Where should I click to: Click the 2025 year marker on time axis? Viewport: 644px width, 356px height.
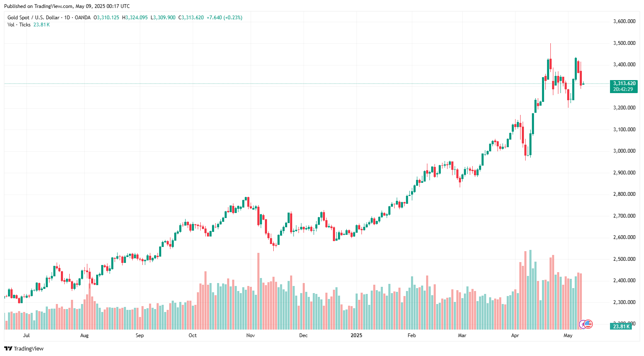click(356, 335)
